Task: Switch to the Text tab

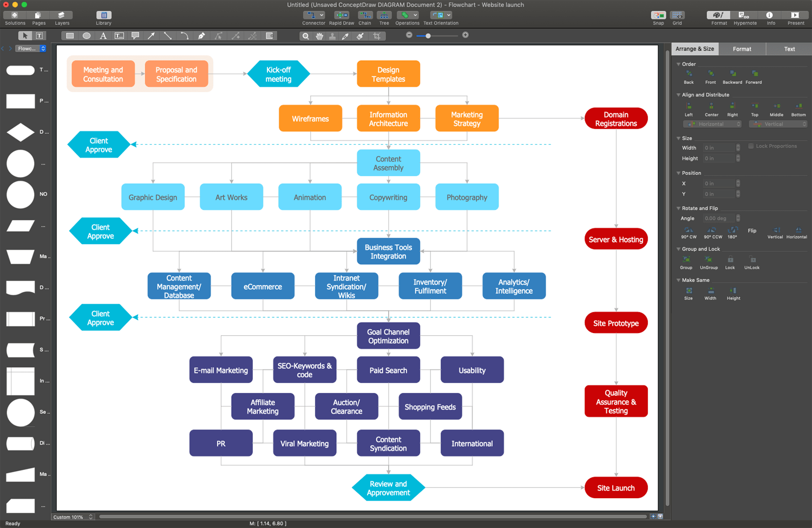Action: 789,49
